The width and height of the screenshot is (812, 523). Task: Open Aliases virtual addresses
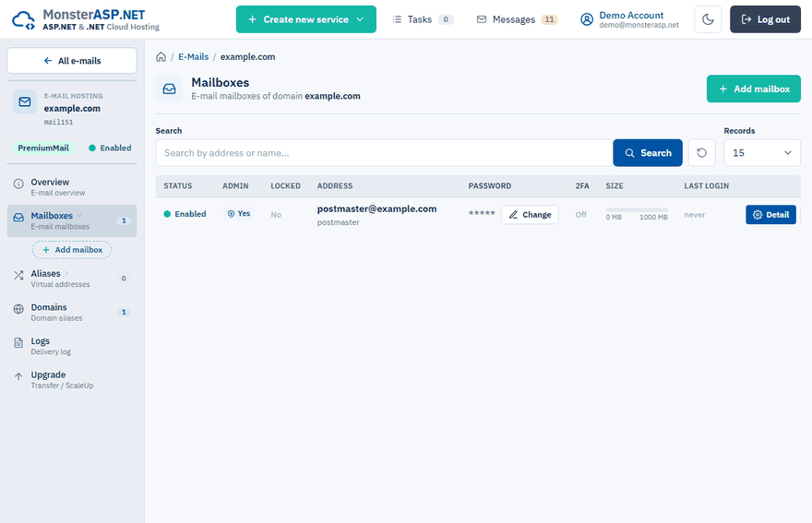pos(72,278)
